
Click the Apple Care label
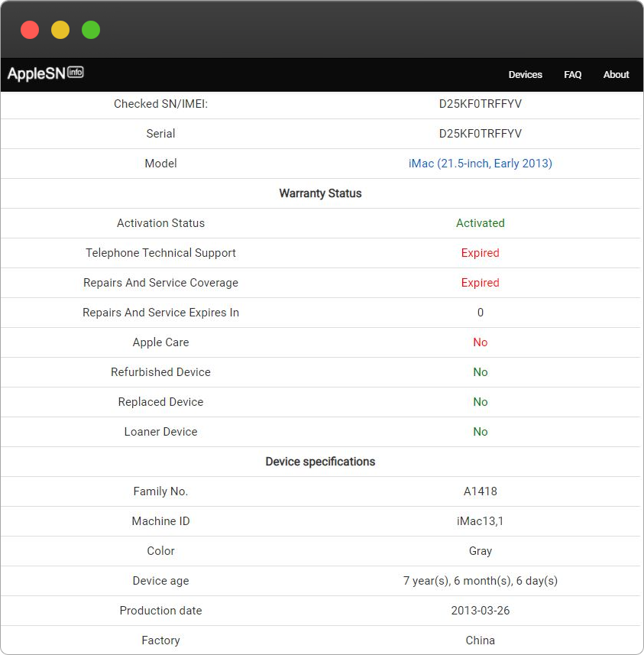coord(160,342)
